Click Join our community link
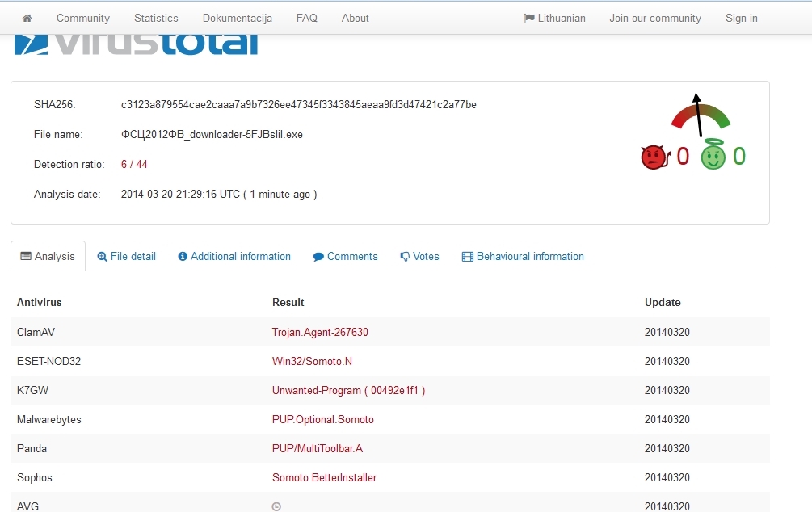812x512 pixels. [x=655, y=18]
